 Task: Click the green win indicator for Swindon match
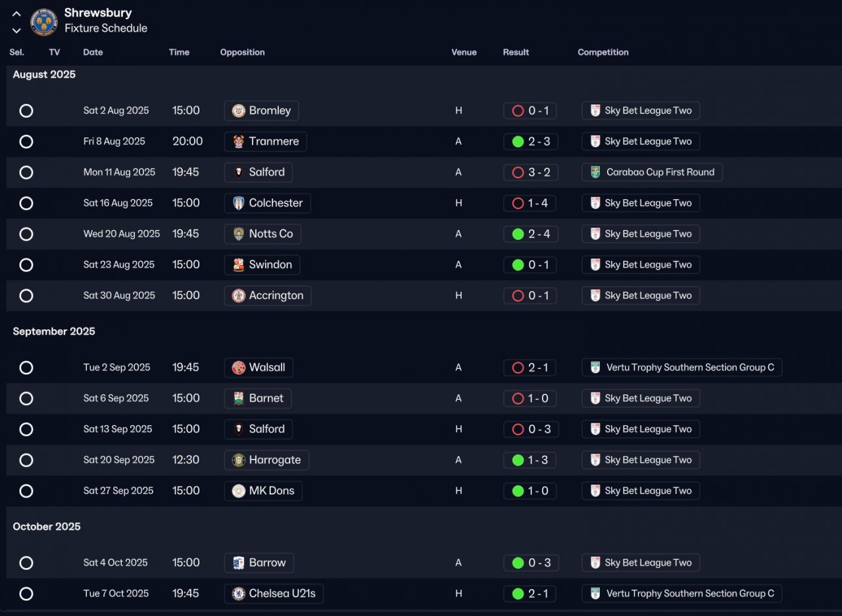coord(518,265)
